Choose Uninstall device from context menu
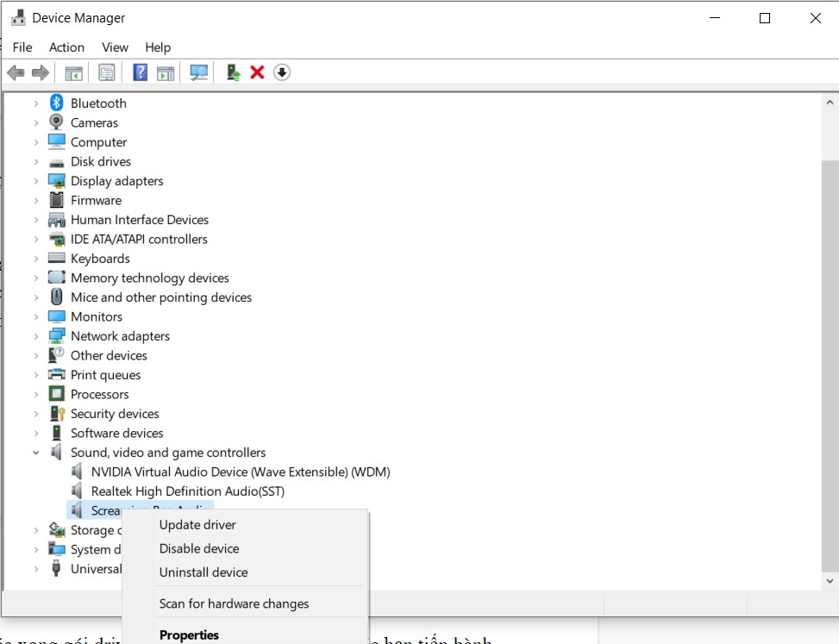Viewport: 839px width, 644px height. pos(203,572)
